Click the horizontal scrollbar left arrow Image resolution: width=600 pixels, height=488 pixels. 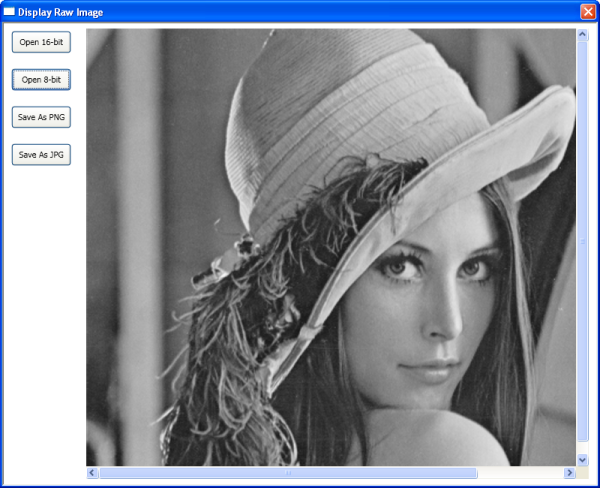pyautogui.click(x=92, y=473)
